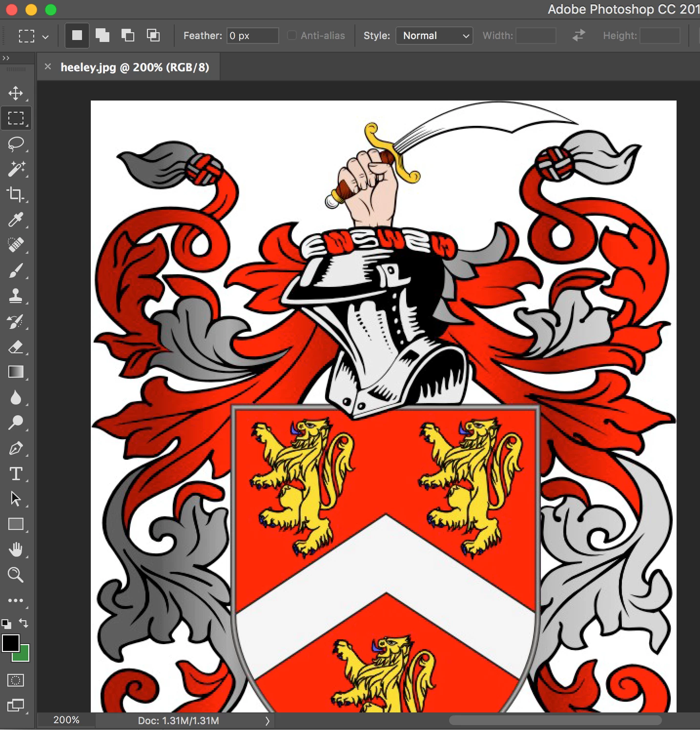The height and width of the screenshot is (730, 700).
Task: Change the screen mode
Action: [16, 705]
